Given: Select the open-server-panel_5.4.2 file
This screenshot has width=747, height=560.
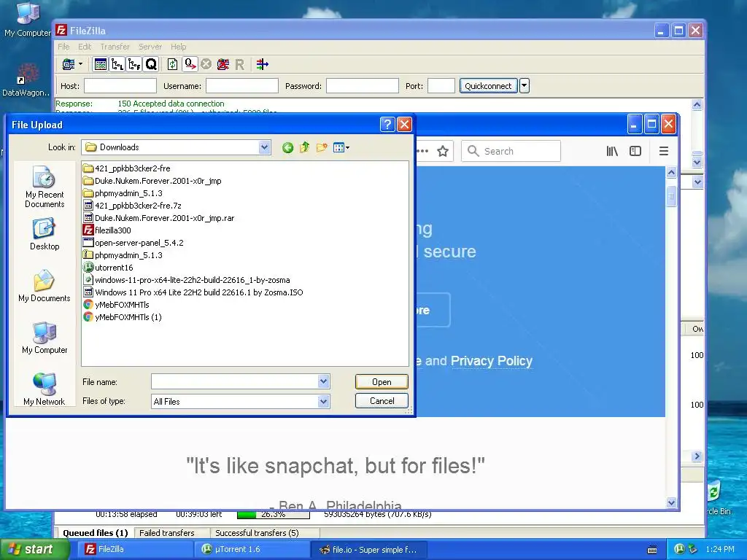Looking at the screenshot, I should point(133,243).
